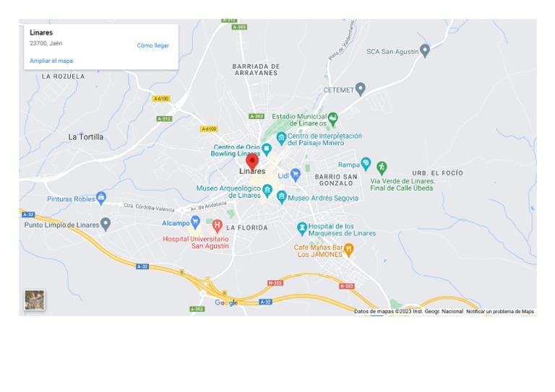Open the 'Cómo llegar' directions link
The image size is (555, 392).
[x=153, y=45]
